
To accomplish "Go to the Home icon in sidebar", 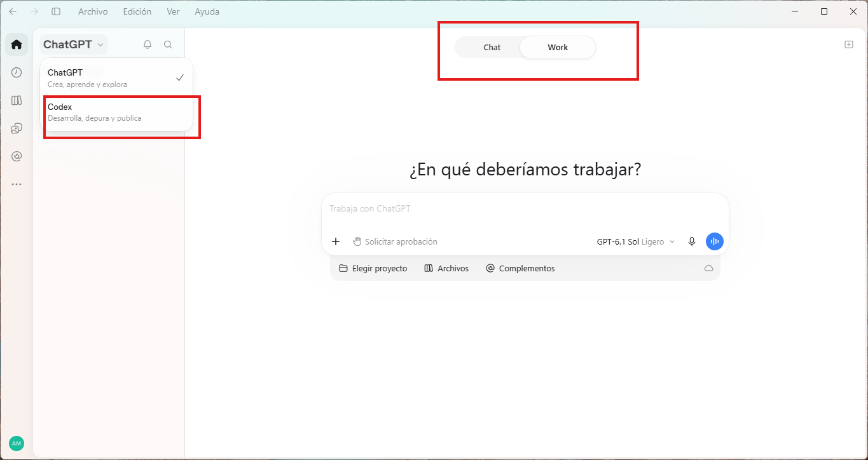I will click(17, 44).
